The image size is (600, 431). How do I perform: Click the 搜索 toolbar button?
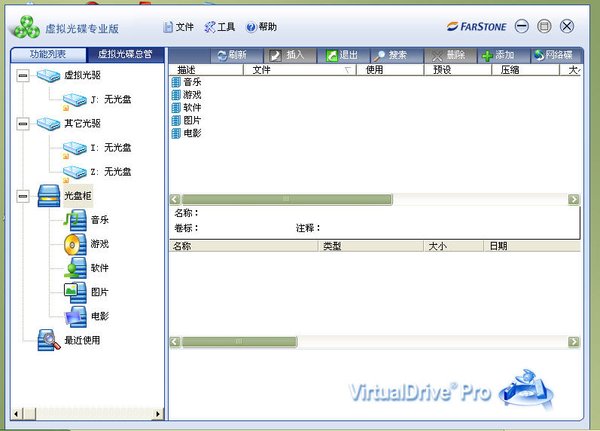click(x=397, y=56)
